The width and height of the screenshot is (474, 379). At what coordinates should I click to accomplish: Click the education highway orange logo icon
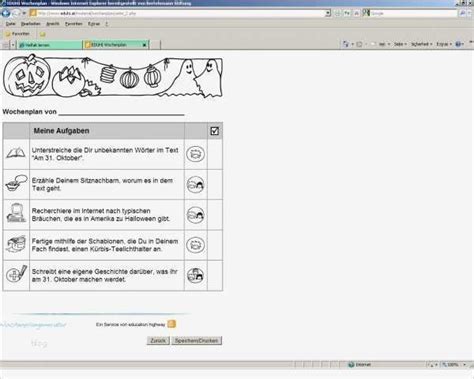pyautogui.click(x=171, y=324)
